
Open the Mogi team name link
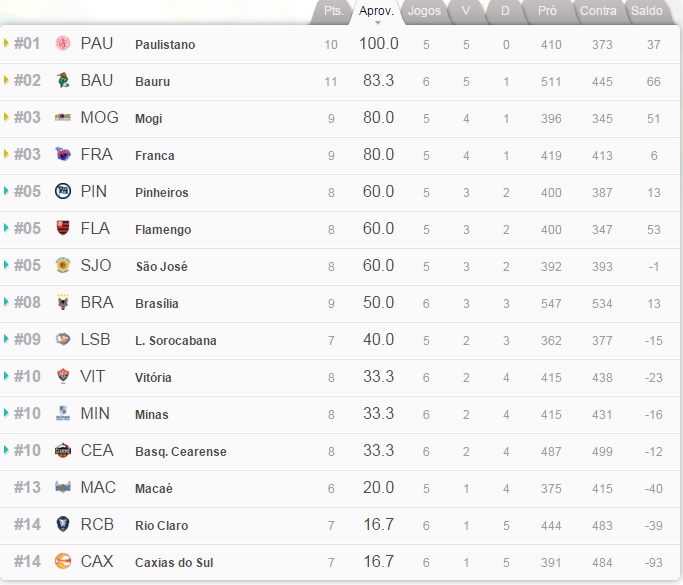click(x=148, y=119)
